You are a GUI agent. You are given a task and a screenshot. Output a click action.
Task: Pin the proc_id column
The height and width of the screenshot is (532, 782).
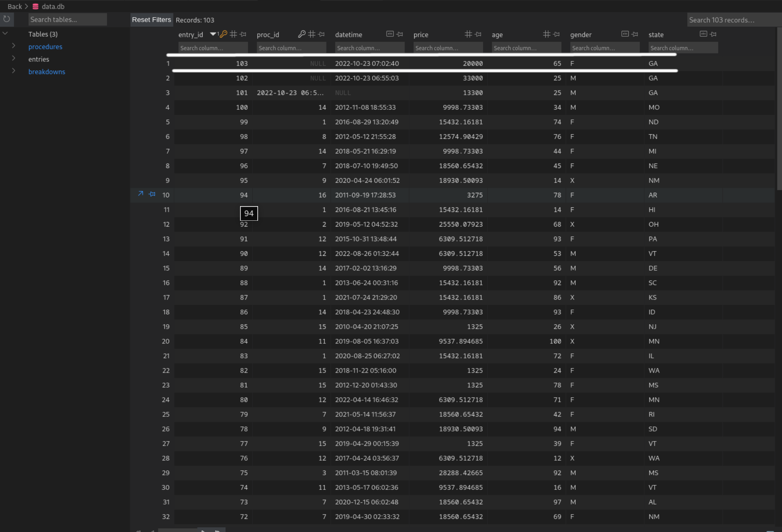pyautogui.click(x=321, y=34)
